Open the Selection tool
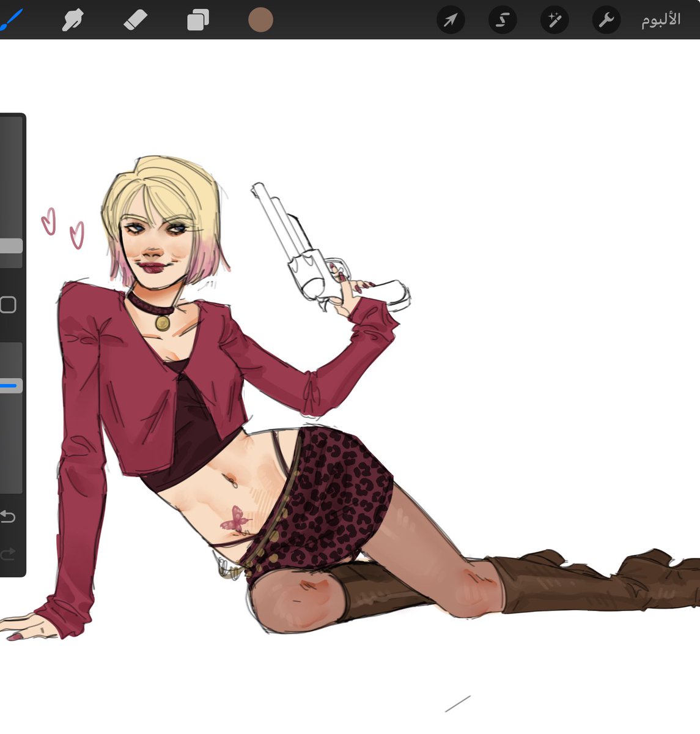Image resolution: width=700 pixels, height=734 pixels. tap(503, 20)
